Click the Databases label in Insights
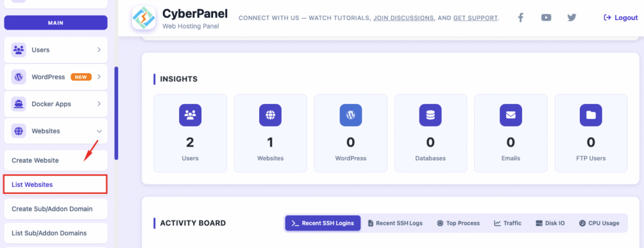Viewport: 644px width, 248px height. [x=430, y=159]
